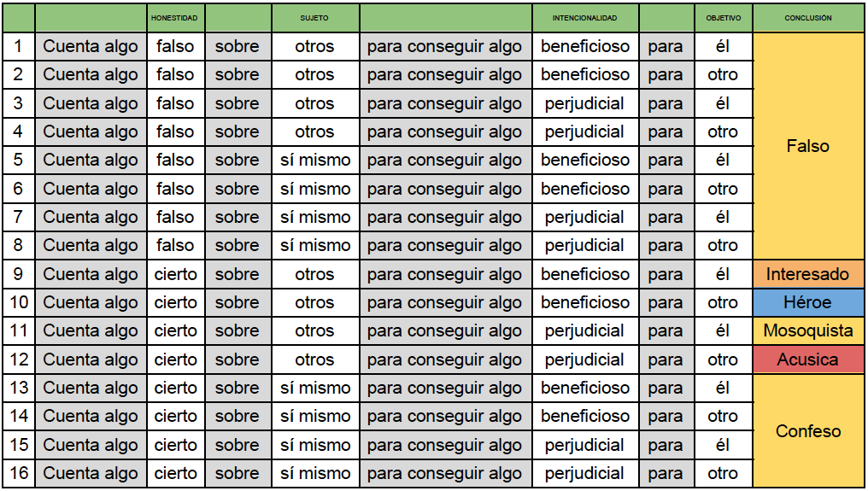Select row number 9 cell
The image size is (868, 491).
[x=19, y=274]
